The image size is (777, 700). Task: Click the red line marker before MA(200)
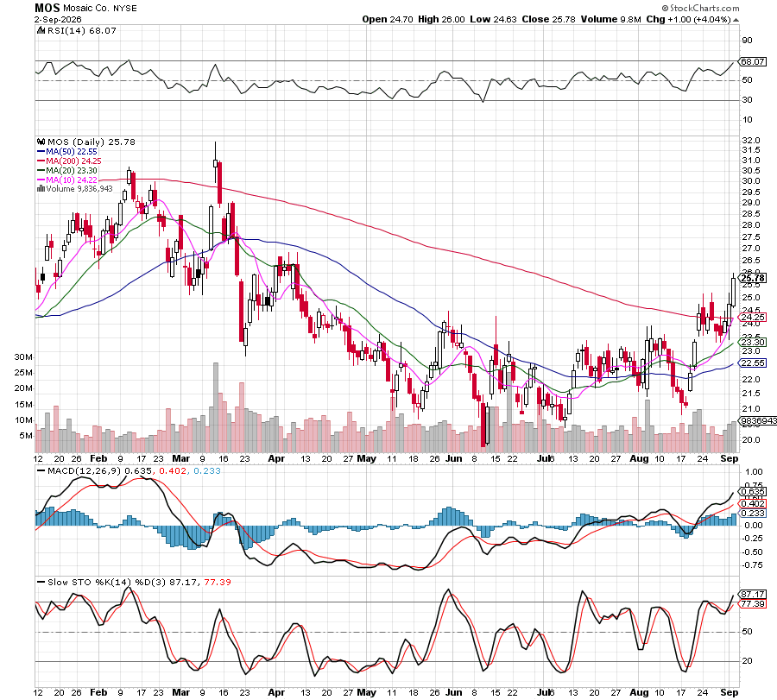tap(41, 161)
